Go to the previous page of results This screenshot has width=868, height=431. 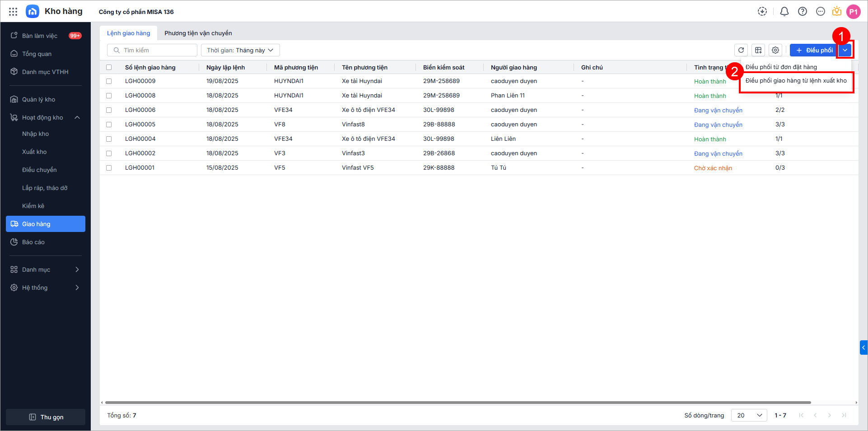click(x=815, y=415)
